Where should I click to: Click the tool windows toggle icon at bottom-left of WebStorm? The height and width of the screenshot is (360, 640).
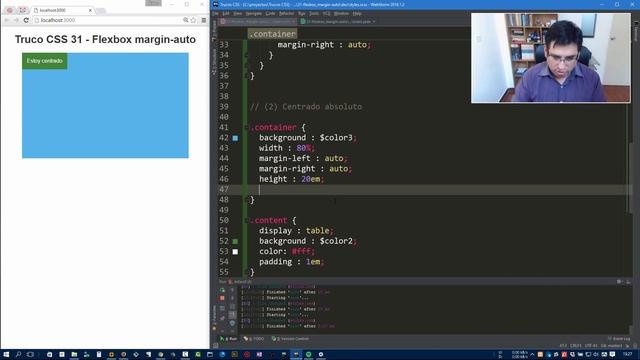click(215, 346)
